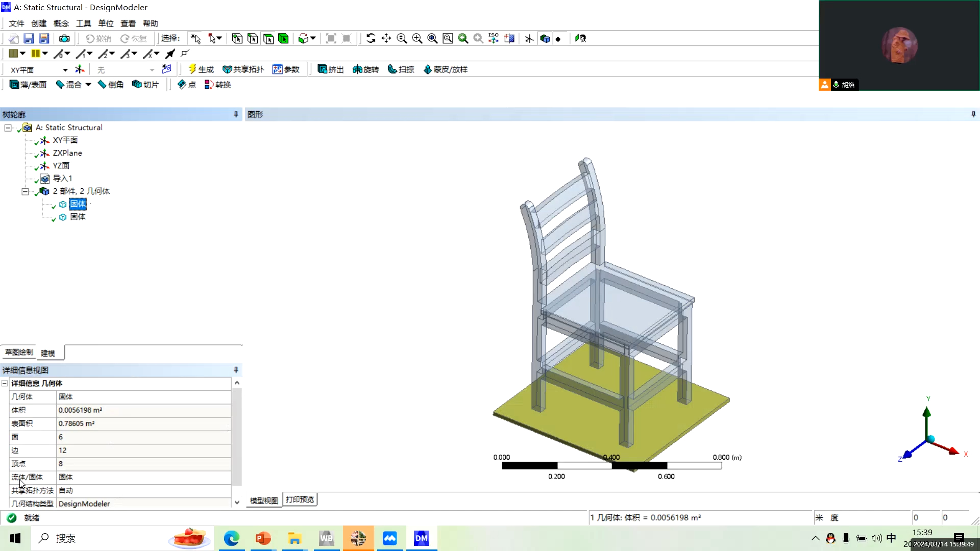
Task: Click the Chamfer button
Action: click(x=111, y=85)
